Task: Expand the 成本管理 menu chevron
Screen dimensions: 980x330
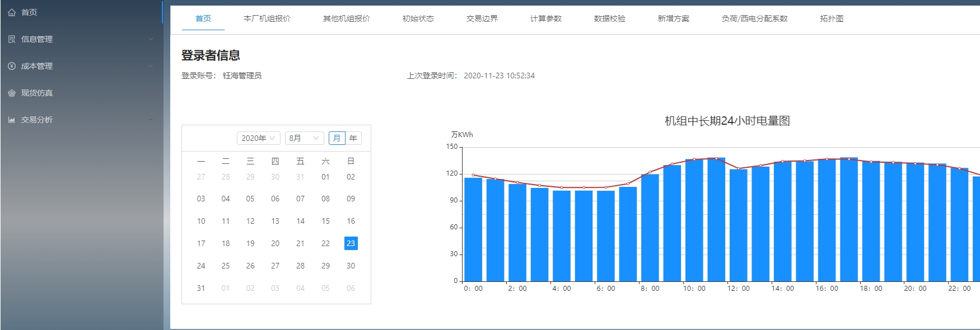Action: (150, 66)
